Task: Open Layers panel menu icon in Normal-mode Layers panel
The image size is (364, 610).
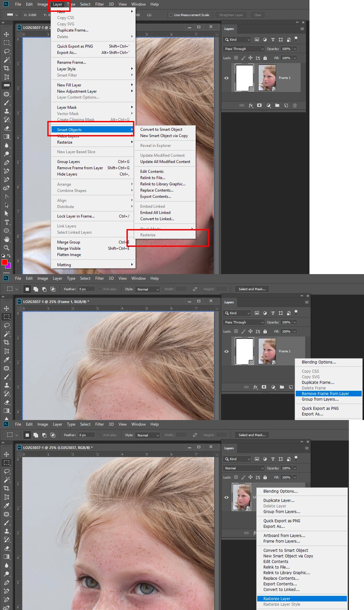Action: [307, 448]
